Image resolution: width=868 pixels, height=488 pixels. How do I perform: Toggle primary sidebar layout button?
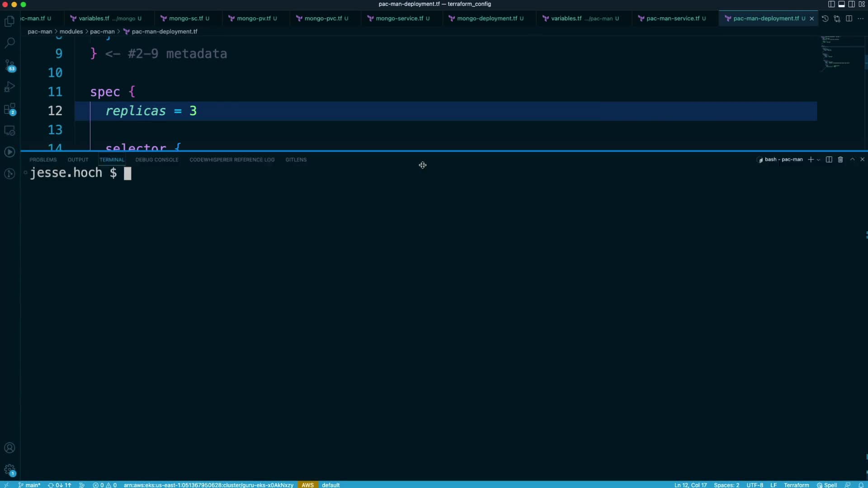click(831, 4)
